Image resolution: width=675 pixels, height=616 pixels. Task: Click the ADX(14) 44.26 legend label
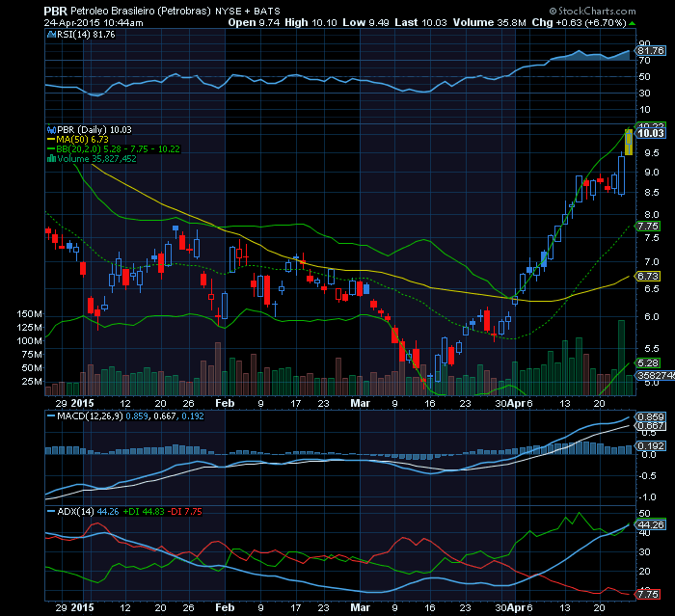coord(88,512)
